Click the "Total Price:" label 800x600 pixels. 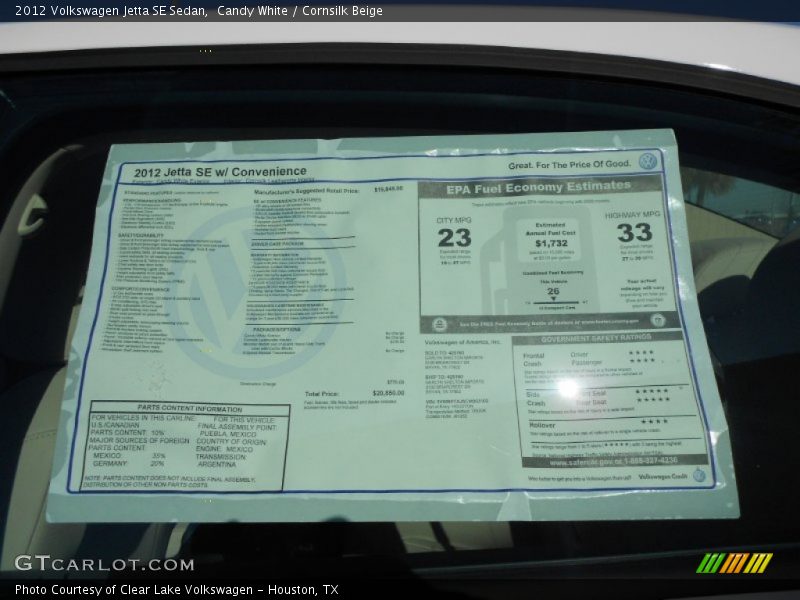point(321,394)
